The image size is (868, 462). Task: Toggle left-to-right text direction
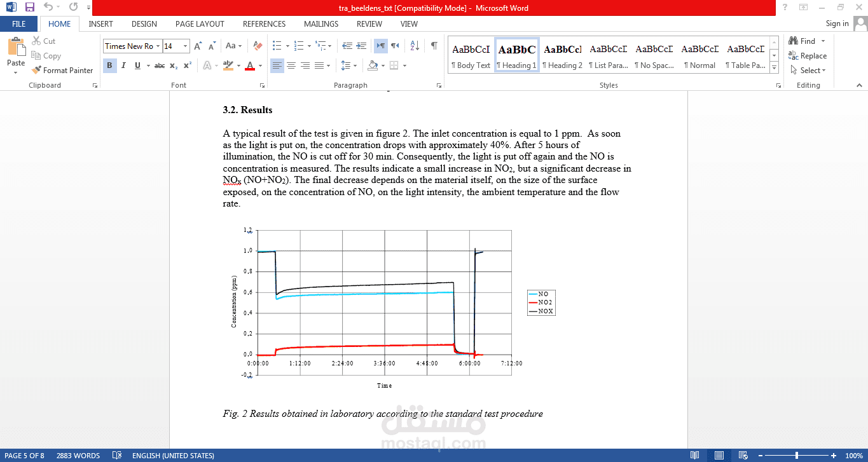[x=380, y=46]
